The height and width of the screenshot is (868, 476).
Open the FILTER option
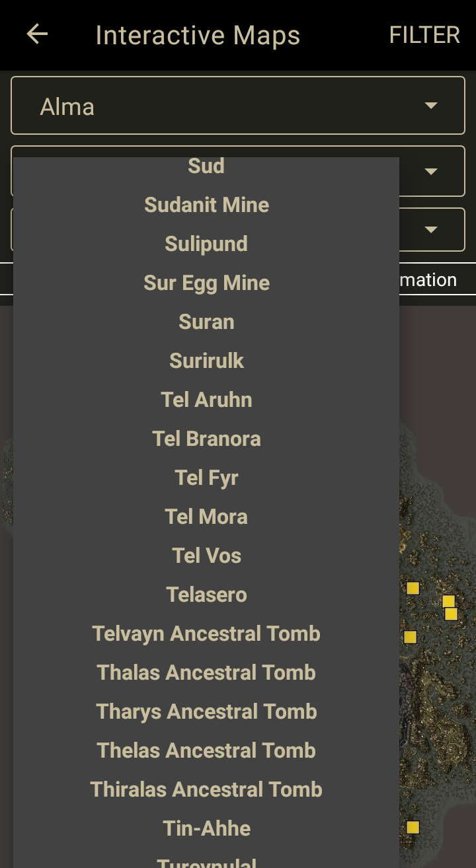click(x=424, y=35)
